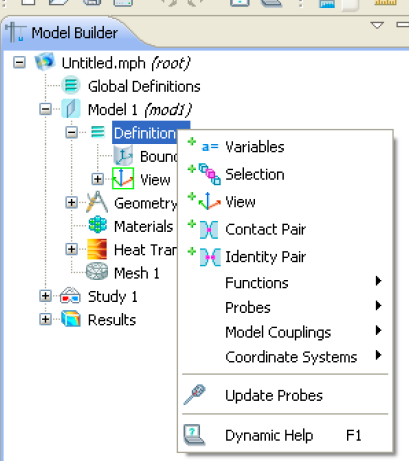Select the Materials node icon
The width and height of the screenshot is (409, 461).
tap(97, 225)
